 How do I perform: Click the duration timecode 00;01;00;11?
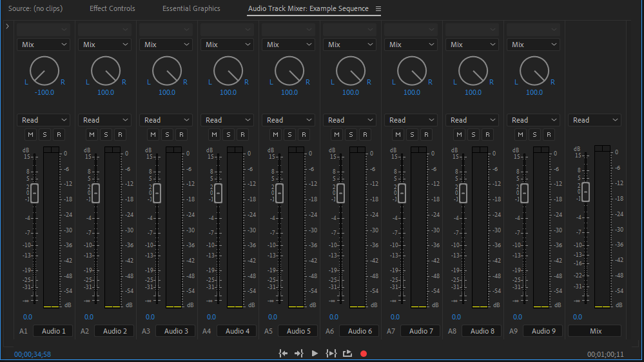coord(605,354)
